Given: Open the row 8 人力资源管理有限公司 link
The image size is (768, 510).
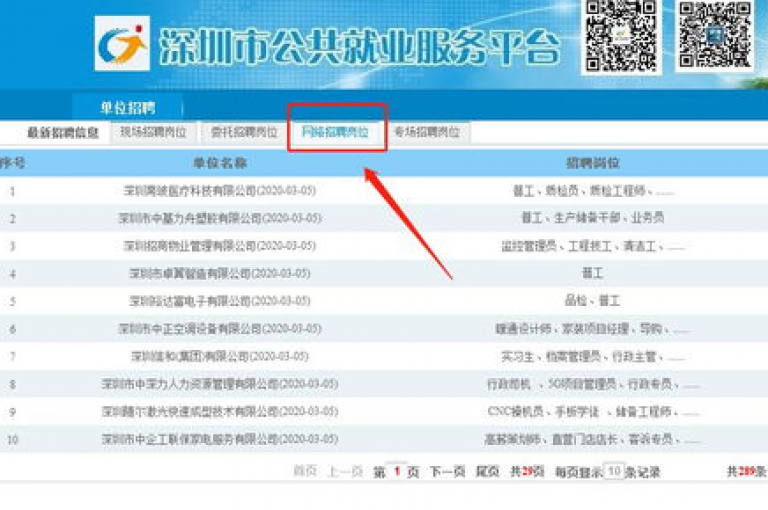Looking at the screenshot, I should [220, 384].
